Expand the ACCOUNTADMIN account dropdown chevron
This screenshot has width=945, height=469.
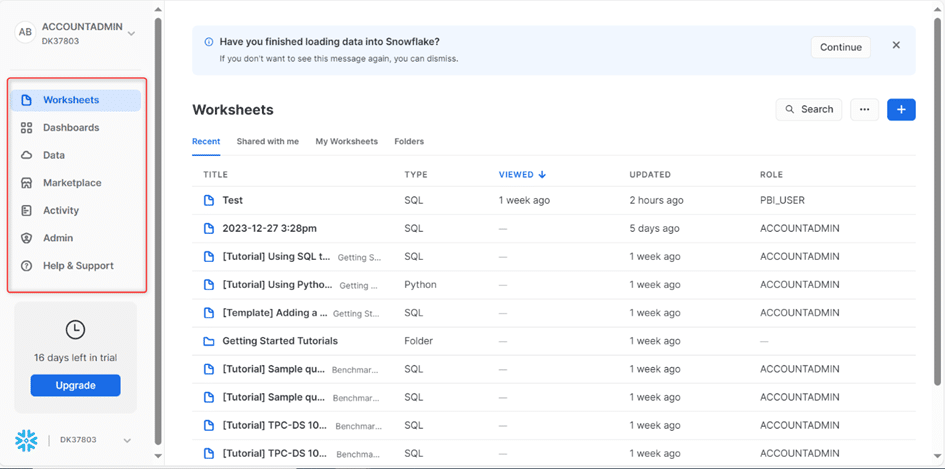click(x=131, y=34)
